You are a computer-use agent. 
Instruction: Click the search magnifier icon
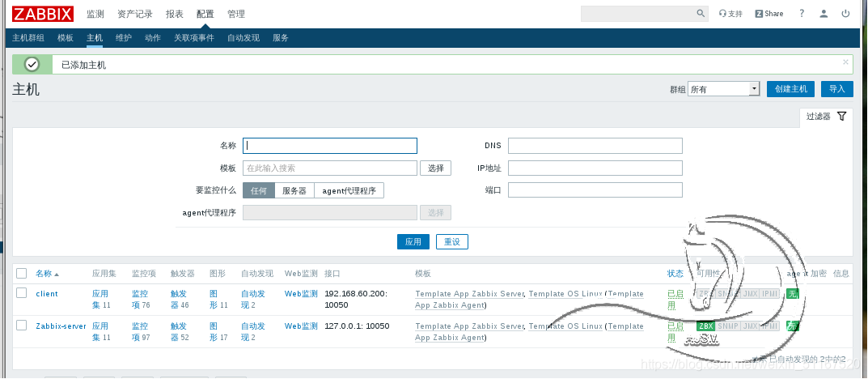coord(701,13)
